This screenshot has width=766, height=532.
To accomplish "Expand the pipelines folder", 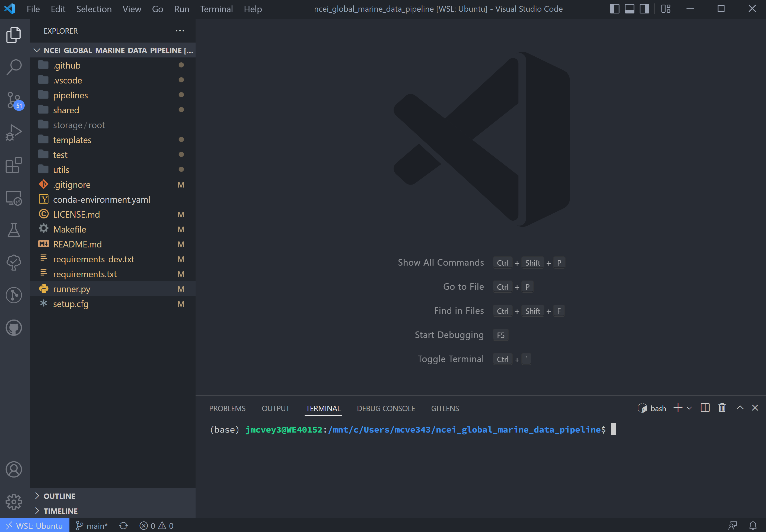I will point(113,95).
